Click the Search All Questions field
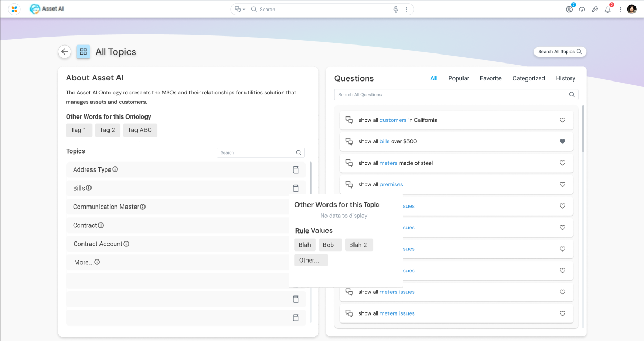 click(450, 95)
